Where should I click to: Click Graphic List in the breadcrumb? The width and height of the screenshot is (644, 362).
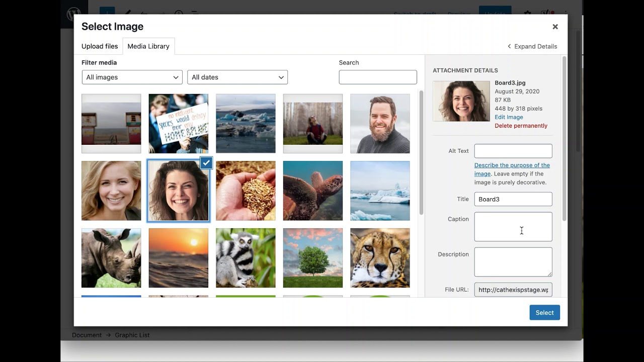point(132,335)
